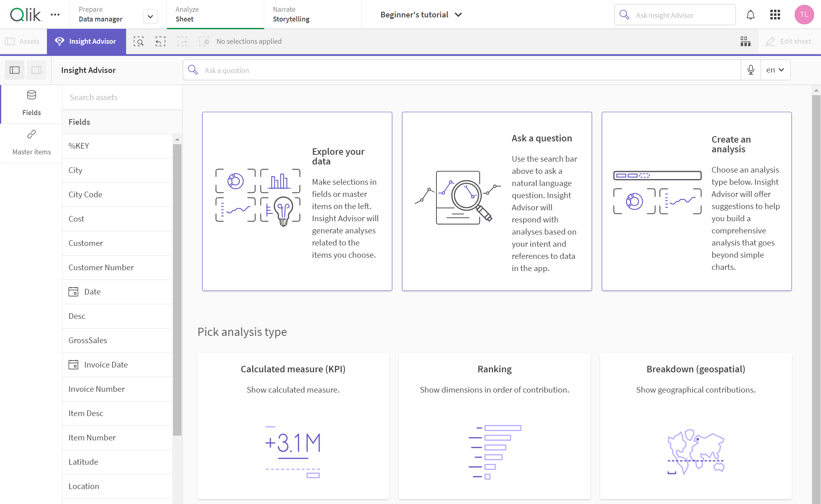Click the Master items panel icon
821x504 pixels.
point(31,141)
